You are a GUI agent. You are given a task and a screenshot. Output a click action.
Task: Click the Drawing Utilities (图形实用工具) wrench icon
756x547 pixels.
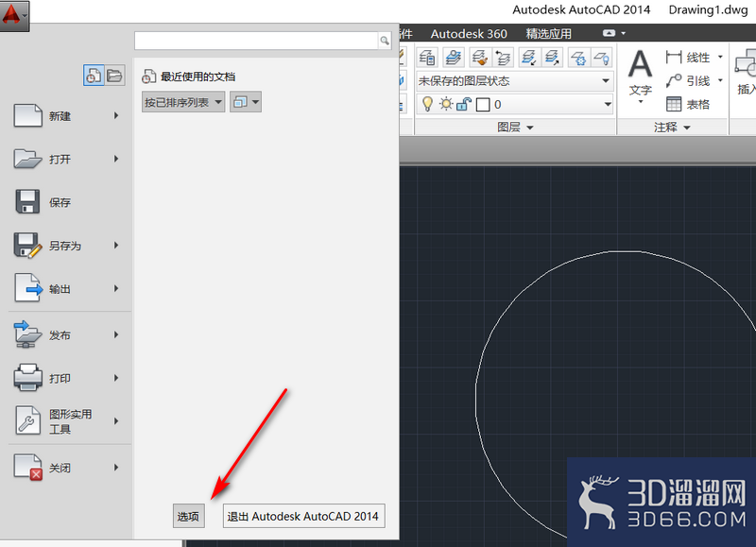point(28,420)
